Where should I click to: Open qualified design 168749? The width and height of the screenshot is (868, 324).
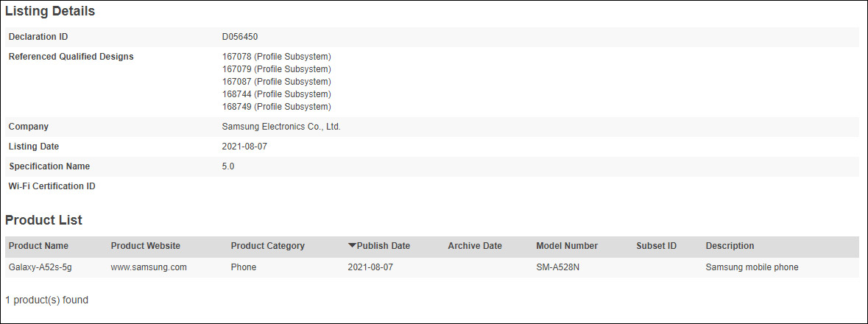point(236,107)
